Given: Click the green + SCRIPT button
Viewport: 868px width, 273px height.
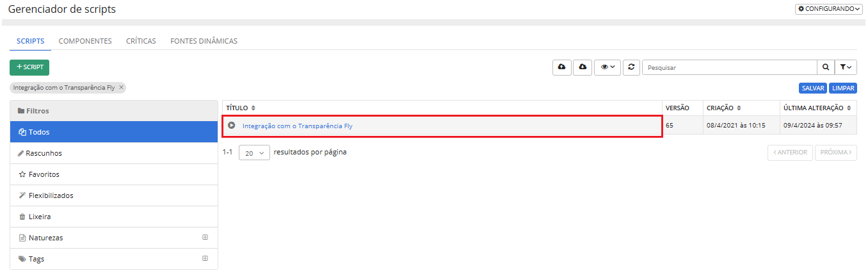Looking at the screenshot, I should (29, 67).
